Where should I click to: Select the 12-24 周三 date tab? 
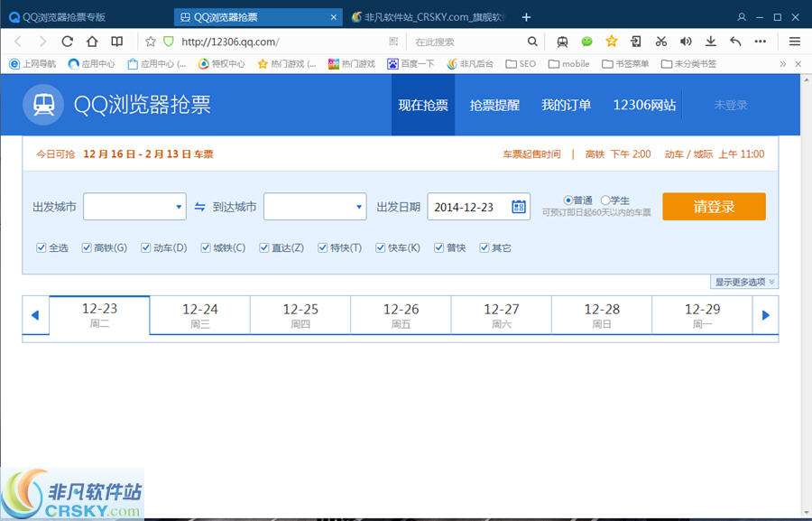coord(200,315)
